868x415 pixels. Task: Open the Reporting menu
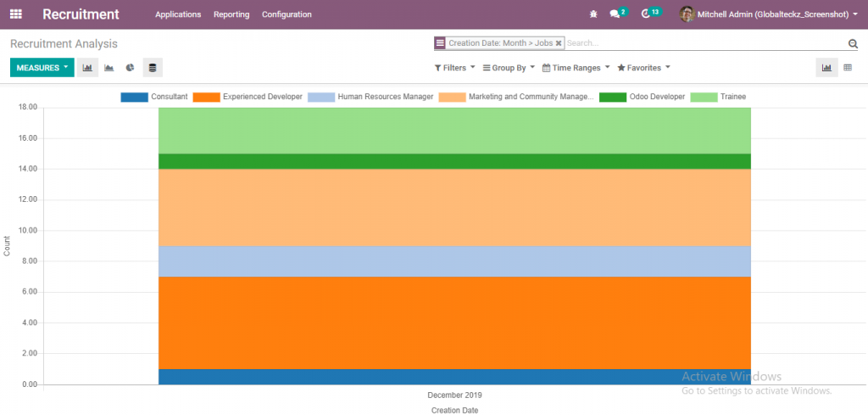[x=231, y=14]
